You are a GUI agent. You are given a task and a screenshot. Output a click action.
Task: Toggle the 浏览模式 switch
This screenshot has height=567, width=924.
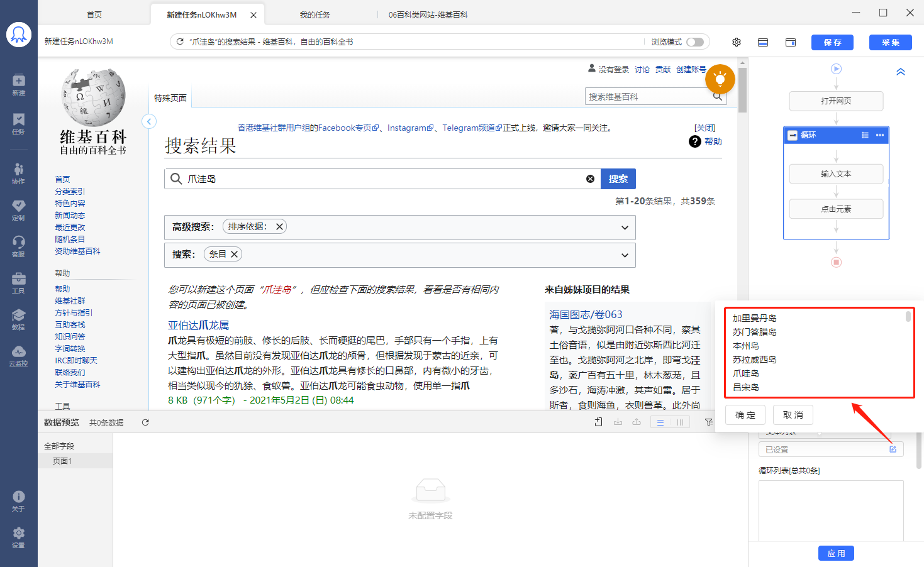695,42
